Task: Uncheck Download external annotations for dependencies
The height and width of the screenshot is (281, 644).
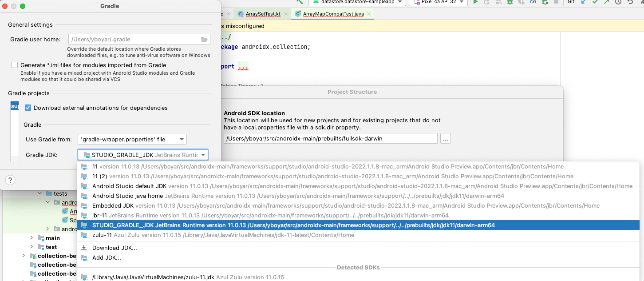Action: 28,108
